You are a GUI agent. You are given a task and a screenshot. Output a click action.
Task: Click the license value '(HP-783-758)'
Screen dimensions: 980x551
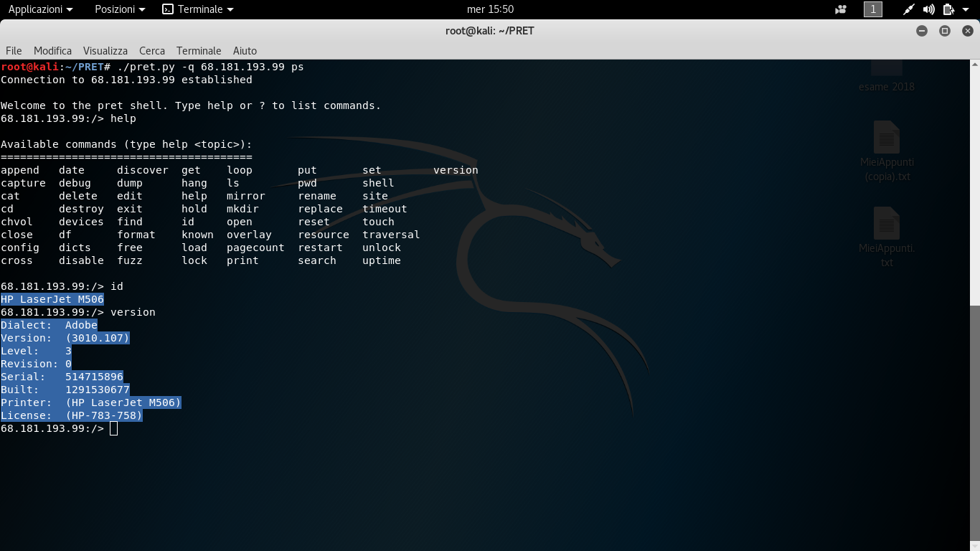104,415
